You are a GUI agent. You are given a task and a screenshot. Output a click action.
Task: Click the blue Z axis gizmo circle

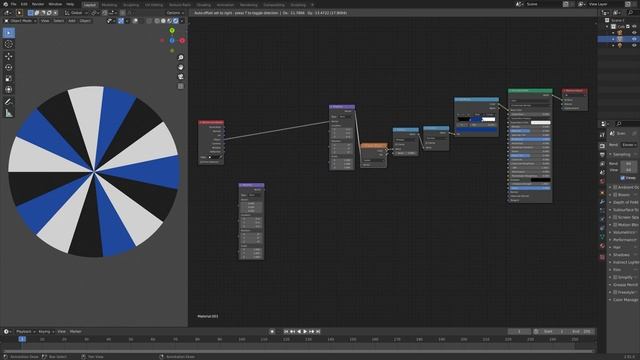click(x=172, y=40)
